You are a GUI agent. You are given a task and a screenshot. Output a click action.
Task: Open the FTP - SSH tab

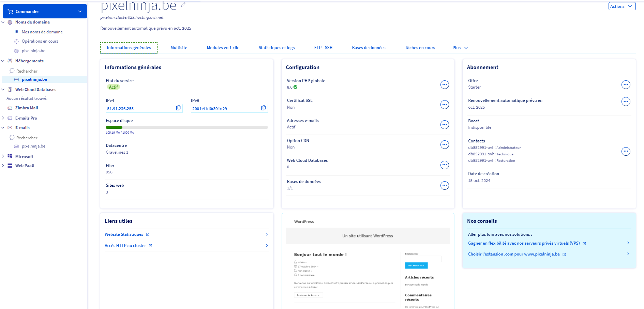pyautogui.click(x=323, y=48)
